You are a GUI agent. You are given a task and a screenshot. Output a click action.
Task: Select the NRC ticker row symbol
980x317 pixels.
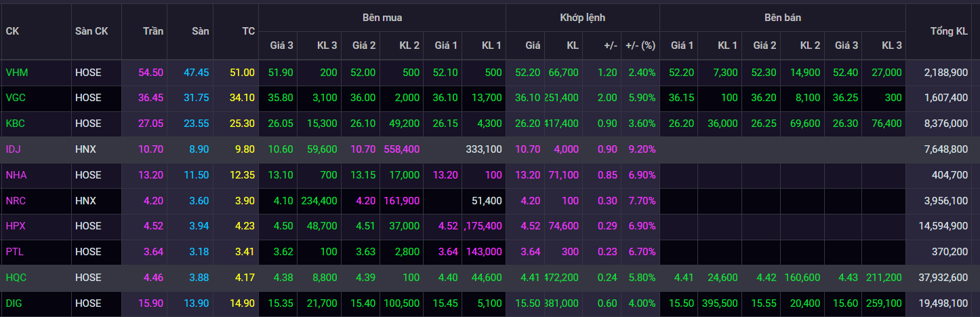point(16,201)
